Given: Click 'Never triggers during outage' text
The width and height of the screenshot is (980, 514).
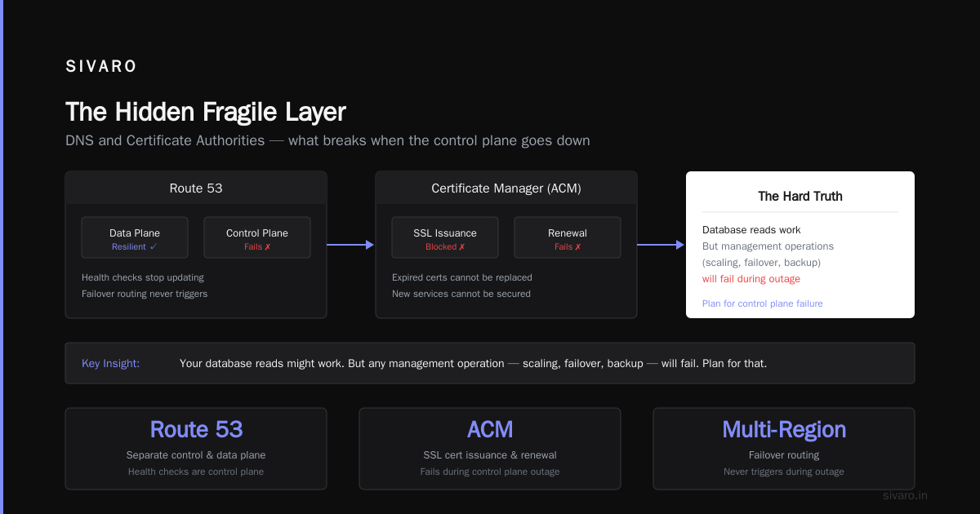Looking at the screenshot, I should [x=784, y=472].
